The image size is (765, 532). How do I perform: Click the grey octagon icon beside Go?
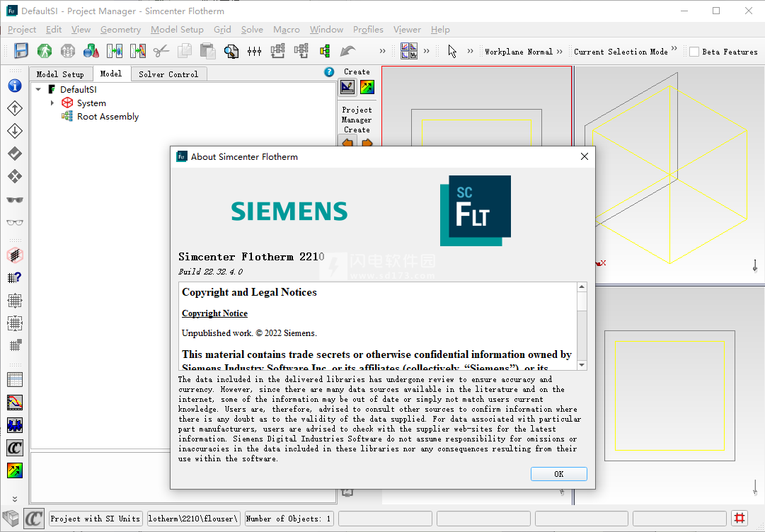pyautogui.click(x=68, y=51)
